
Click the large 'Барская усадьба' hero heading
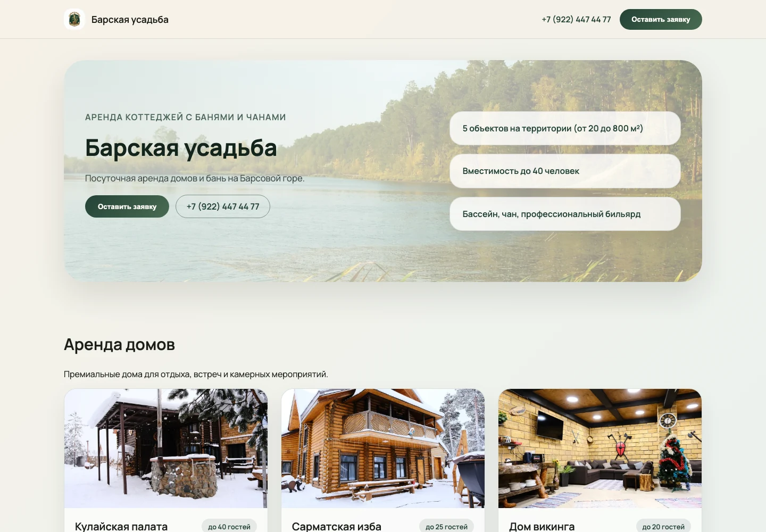[181, 148]
